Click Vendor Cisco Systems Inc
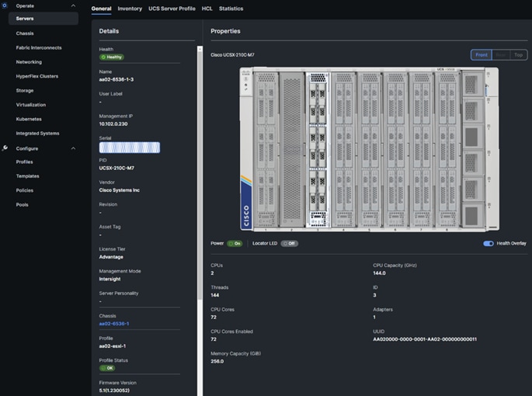The height and width of the screenshot is (396, 532). pyautogui.click(x=120, y=190)
